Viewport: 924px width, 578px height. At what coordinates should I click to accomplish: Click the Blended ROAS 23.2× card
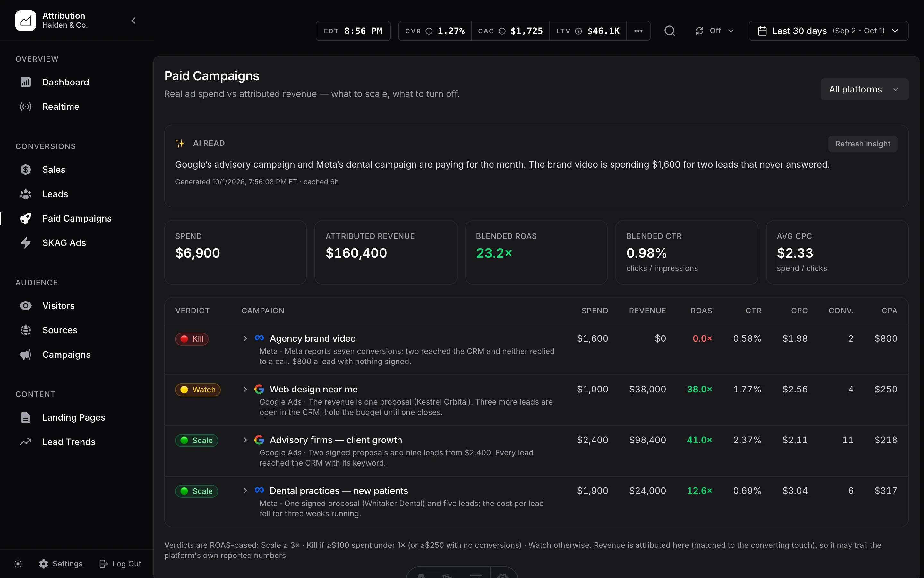point(536,252)
